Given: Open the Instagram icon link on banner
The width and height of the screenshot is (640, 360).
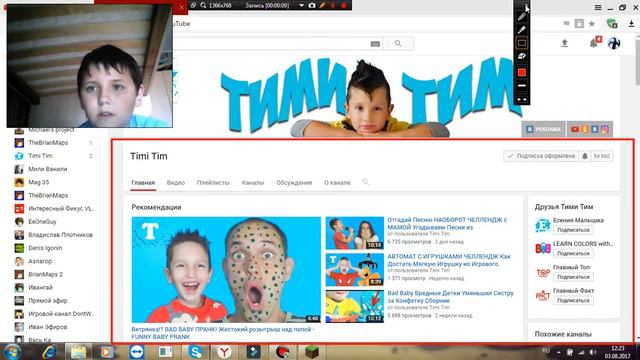Looking at the screenshot, I should coord(605,129).
